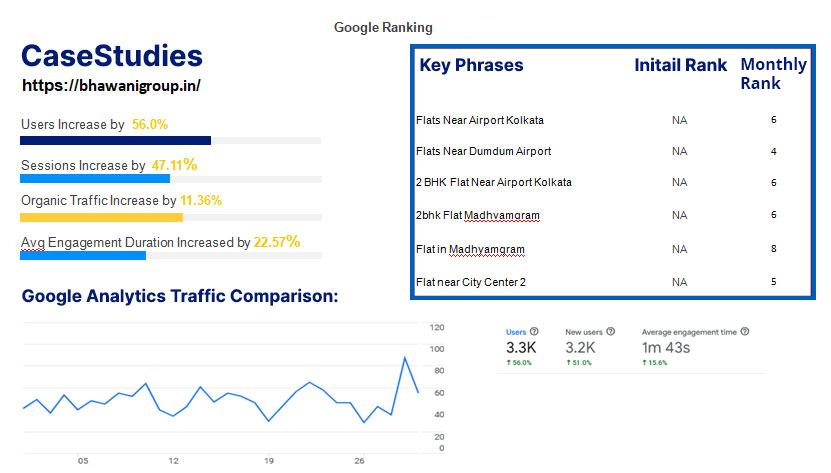Click the Monthly Rank column header
Image resolution: width=831 pixels, height=473 pixels.
[773, 74]
